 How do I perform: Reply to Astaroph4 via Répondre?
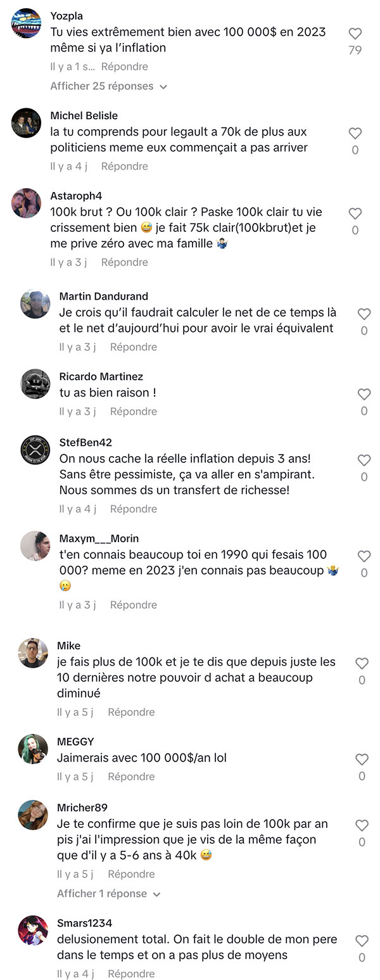(125, 262)
